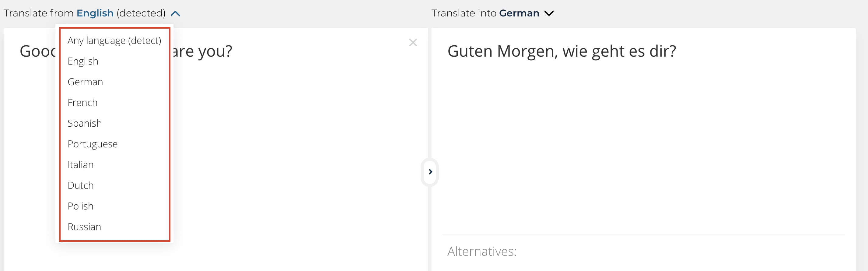Click the word "you?" in source text
This screenshot has height=271, width=868.
(x=215, y=51)
